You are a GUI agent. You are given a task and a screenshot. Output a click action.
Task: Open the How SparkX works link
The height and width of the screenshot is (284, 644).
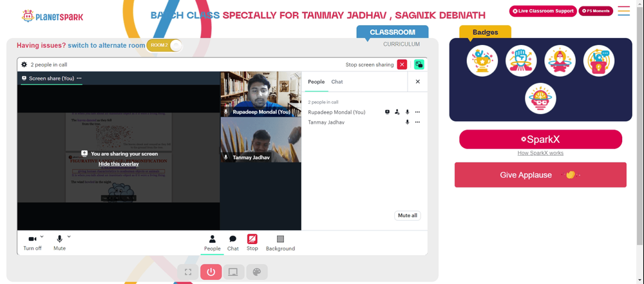pos(540,153)
